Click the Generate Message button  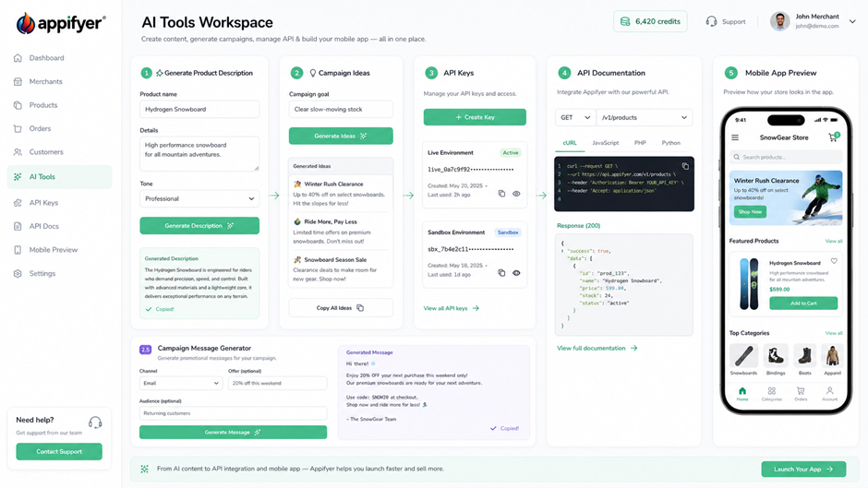[x=233, y=432]
